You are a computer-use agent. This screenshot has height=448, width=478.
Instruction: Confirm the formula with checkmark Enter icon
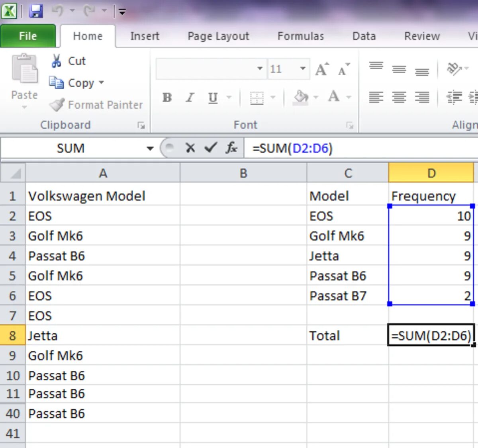[x=211, y=148]
